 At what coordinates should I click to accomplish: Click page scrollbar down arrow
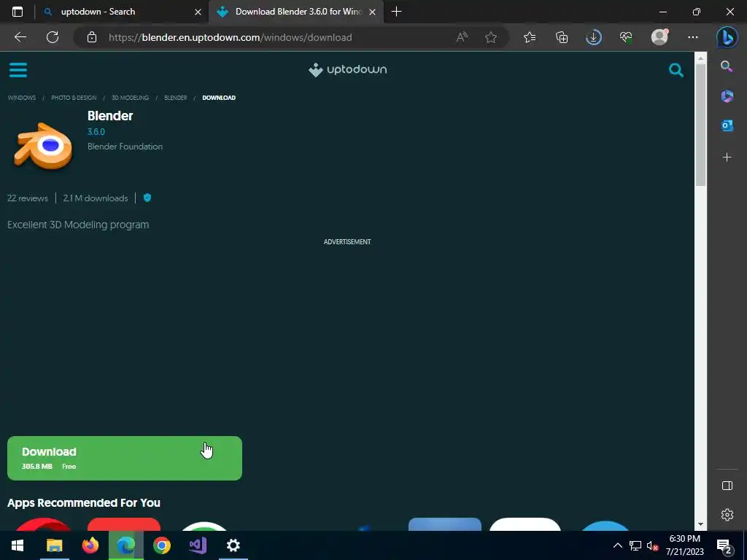[x=700, y=524]
